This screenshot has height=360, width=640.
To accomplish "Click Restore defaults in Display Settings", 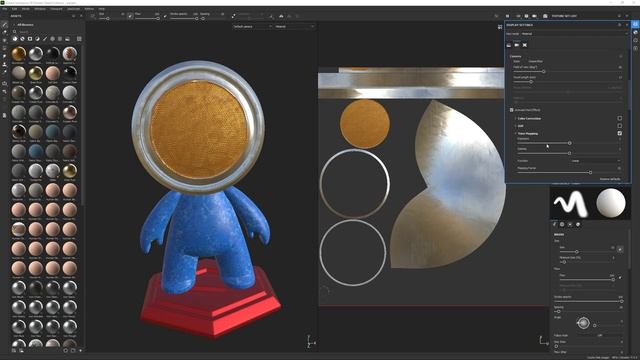I will 610,179.
